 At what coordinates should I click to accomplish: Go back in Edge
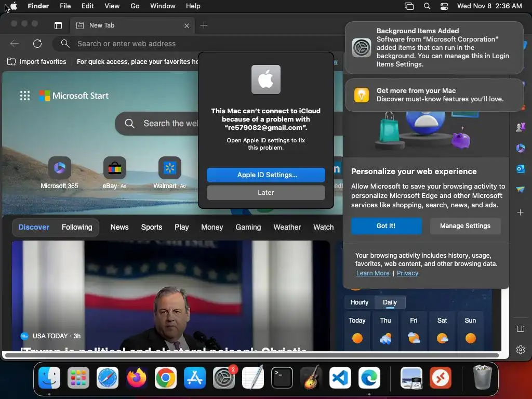pyautogui.click(x=14, y=44)
